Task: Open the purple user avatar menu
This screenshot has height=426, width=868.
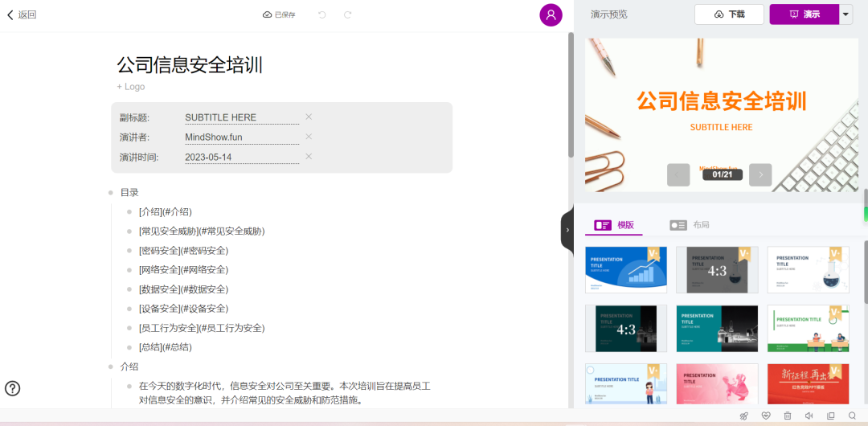Action: point(551,15)
